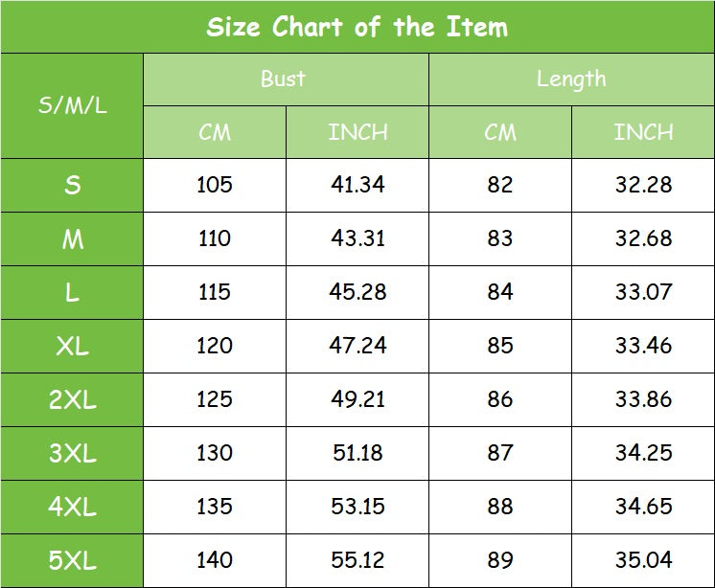Click the 51.18 inch bust cell
The image size is (715, 588).
coord(357,453)
